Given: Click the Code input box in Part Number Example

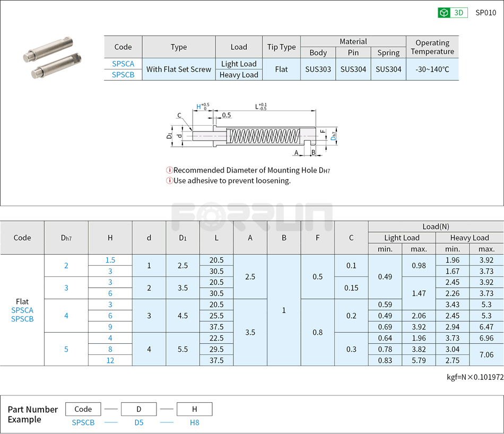Looking at the screenshot, I should coord(83,409).
